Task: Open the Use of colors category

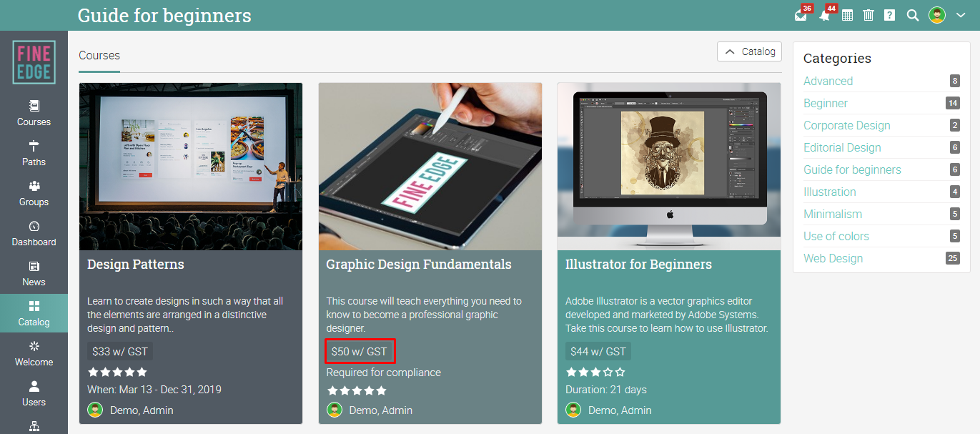Action: 836,236
